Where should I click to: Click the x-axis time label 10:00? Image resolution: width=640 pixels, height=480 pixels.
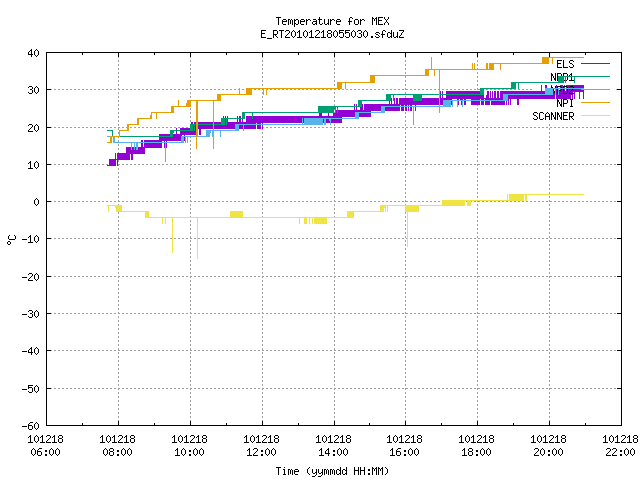(189, 452)
